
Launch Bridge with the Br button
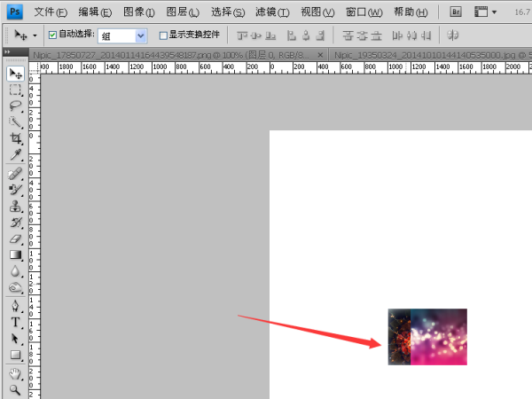pyautogui.click(x=456, y=12)
